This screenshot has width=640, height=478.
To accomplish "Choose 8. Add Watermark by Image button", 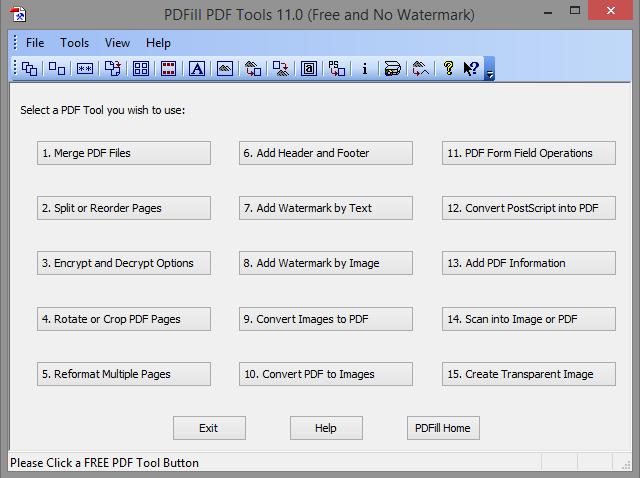I will point(326,263).
